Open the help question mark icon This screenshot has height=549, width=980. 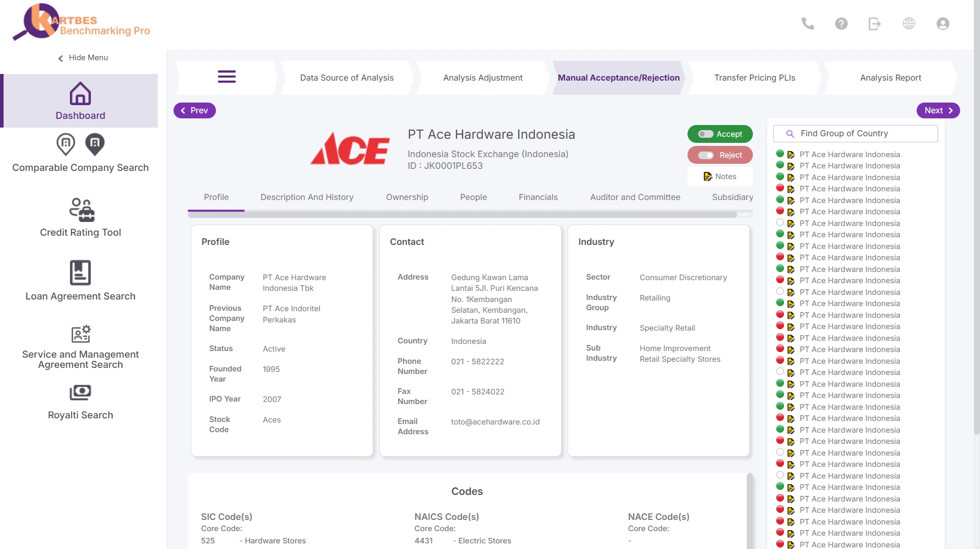click(841, 23)
